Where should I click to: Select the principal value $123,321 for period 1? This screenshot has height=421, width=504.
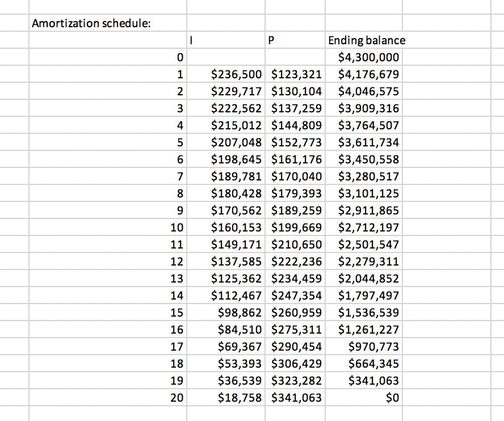(x=296, y=74)
